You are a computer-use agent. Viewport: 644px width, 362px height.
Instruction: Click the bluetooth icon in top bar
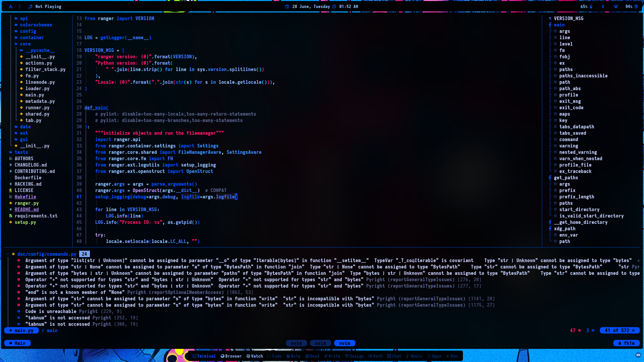(603, 6)
